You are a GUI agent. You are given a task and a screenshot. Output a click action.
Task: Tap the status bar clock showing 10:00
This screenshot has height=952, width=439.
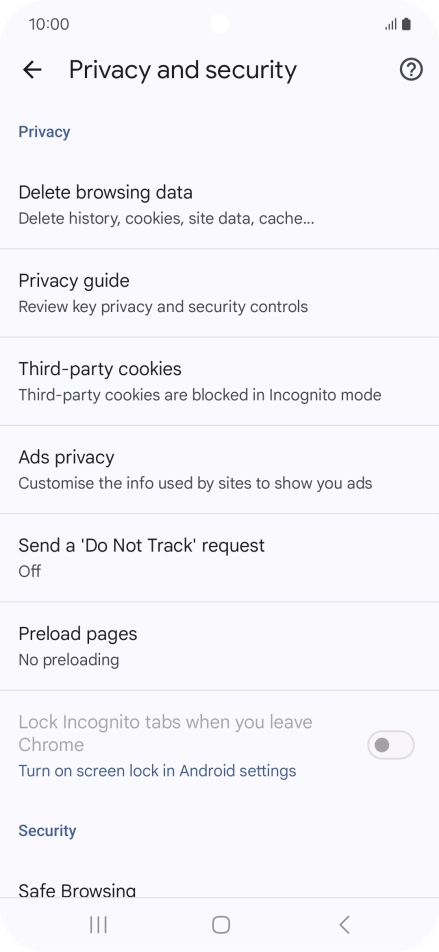tap(49, 24)
